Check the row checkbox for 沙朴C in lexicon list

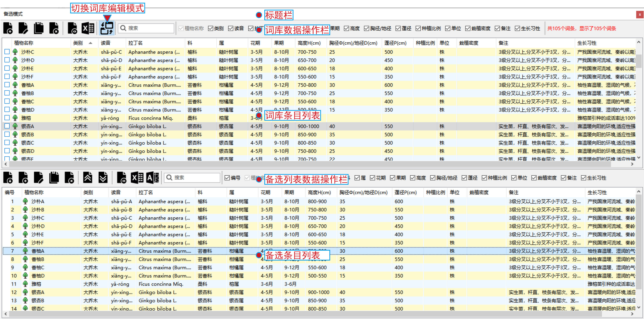7,52
